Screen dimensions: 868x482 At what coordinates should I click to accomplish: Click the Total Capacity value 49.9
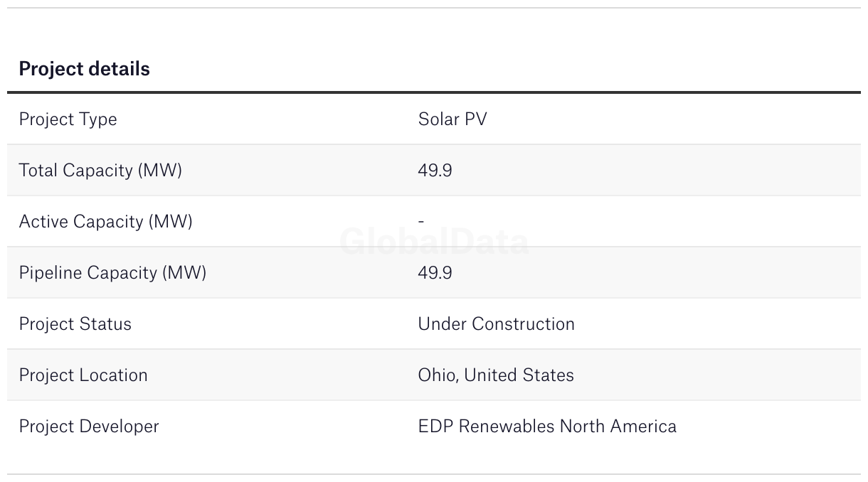pos(435,171)
